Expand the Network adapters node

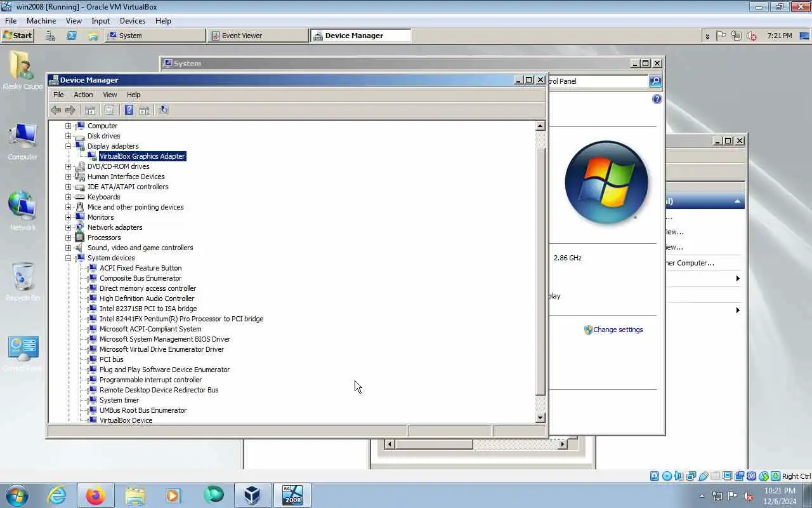[x=69, y=227]
